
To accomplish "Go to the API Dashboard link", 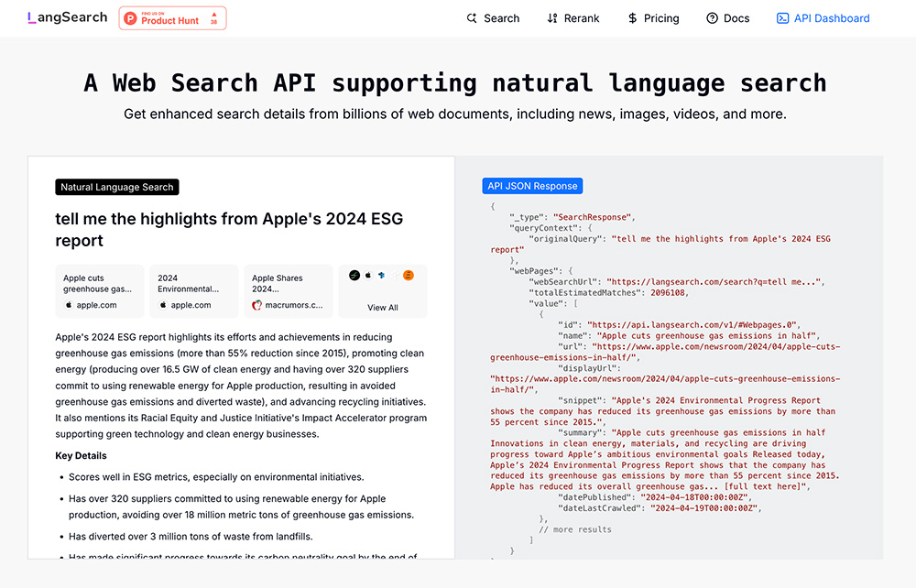I will [823, 18].
